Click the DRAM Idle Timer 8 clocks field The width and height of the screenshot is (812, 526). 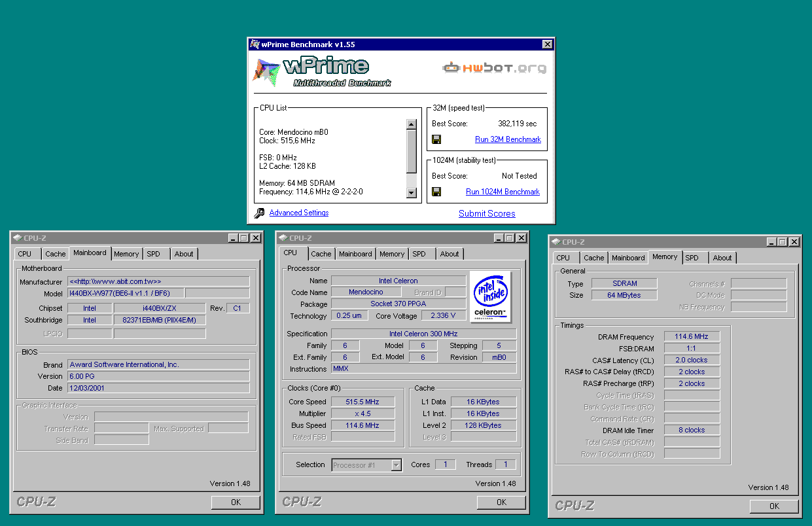(x=692, y=430)
